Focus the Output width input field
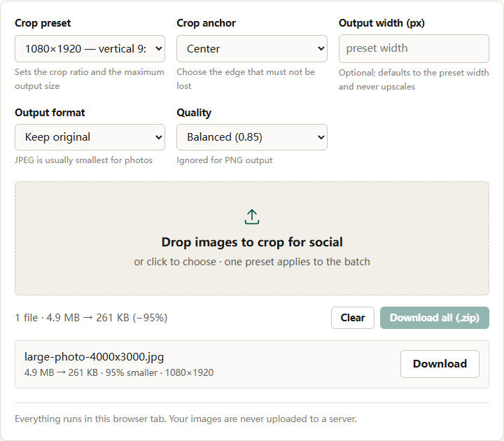Screen dimensions: 504x441 pos(414,48)
